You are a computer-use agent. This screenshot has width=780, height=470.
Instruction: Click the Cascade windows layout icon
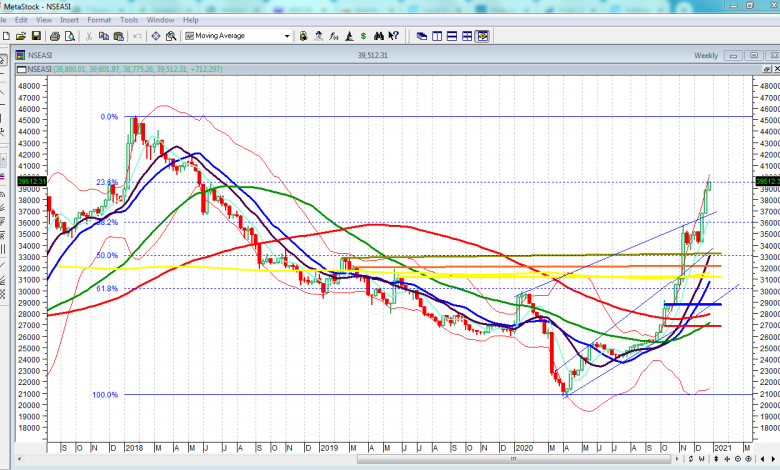pos(422,36)
